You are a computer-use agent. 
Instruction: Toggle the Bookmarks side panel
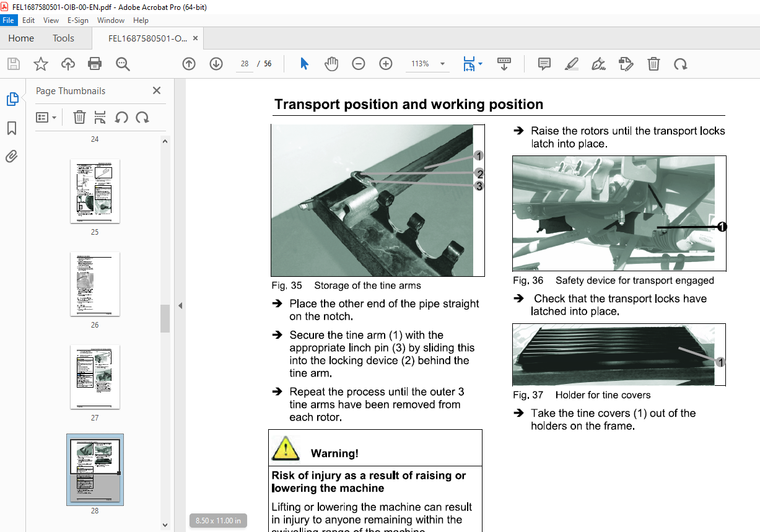12,128
